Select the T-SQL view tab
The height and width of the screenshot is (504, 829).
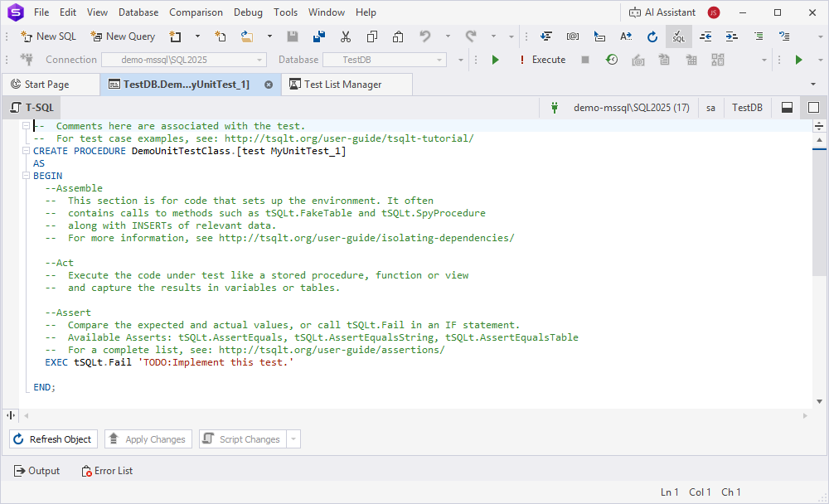32,108
